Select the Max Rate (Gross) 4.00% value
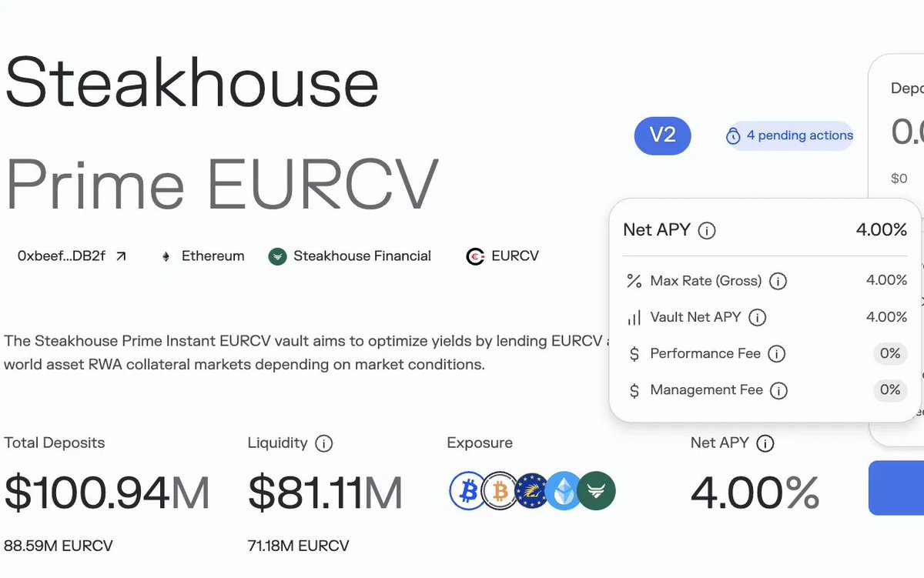The height and width of the screenshot is (578, 924). tap(887, 280)
